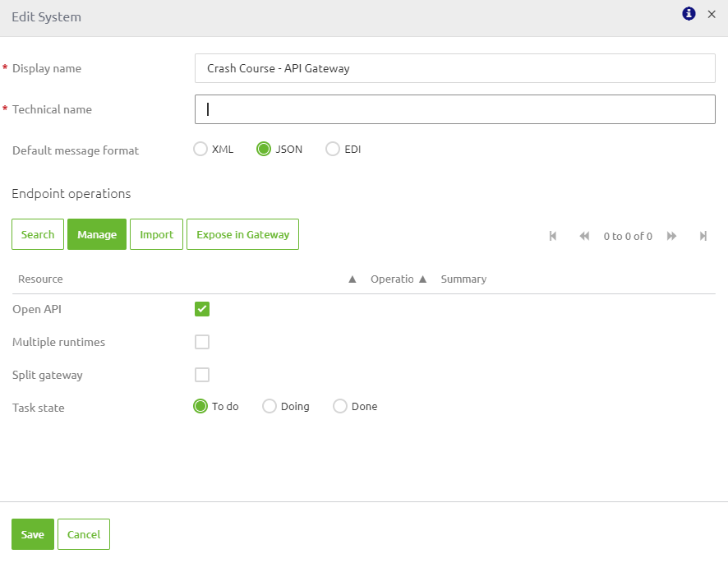Switch to the Import tab
Image resolution: width=728 pixels, height=563 pixels.
point(156,234)
